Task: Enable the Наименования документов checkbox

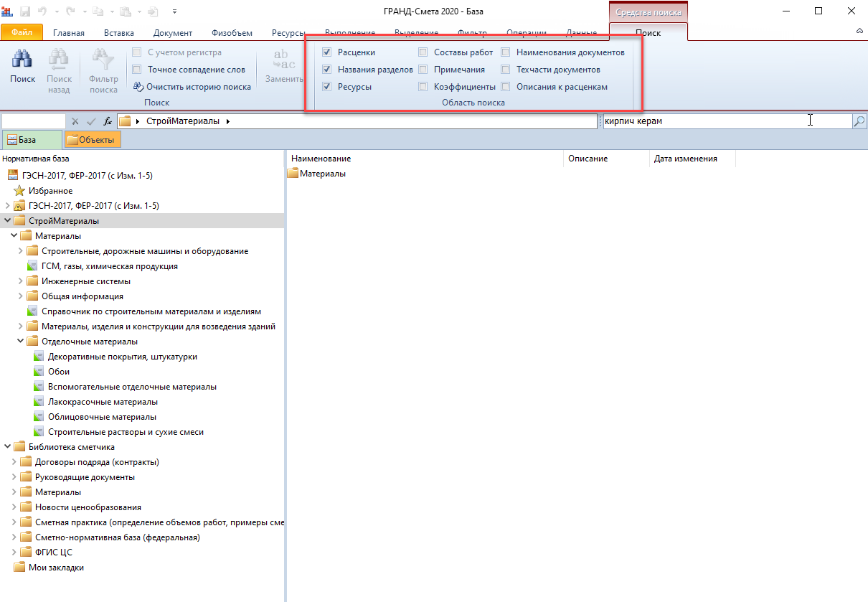Action: point(506,52)
